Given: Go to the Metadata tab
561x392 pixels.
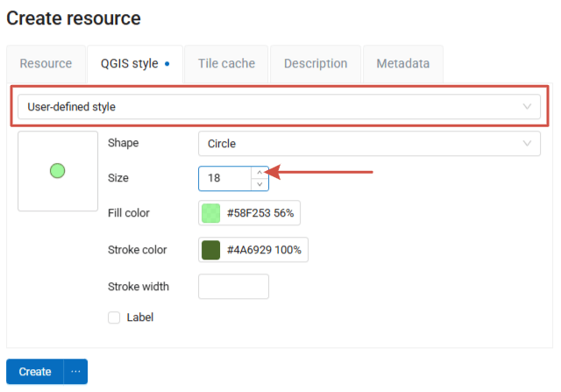Looking at the screenshot, I should [403, 64].
